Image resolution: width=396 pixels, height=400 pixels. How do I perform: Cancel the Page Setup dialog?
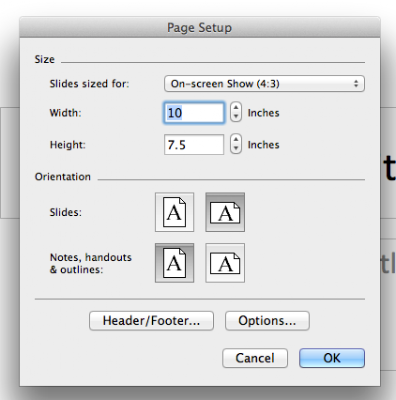coord(255,358)
